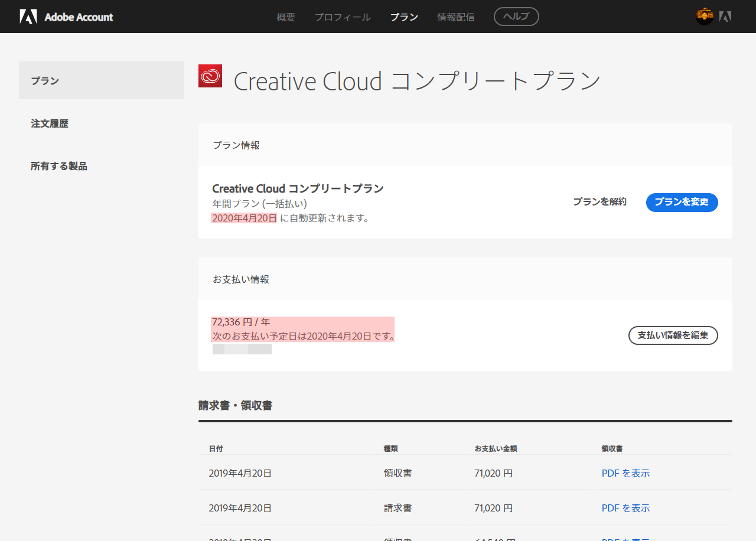
Task: Click 2019年4月20日 in the 請求書 row
Action: click(x=240, y=508)
